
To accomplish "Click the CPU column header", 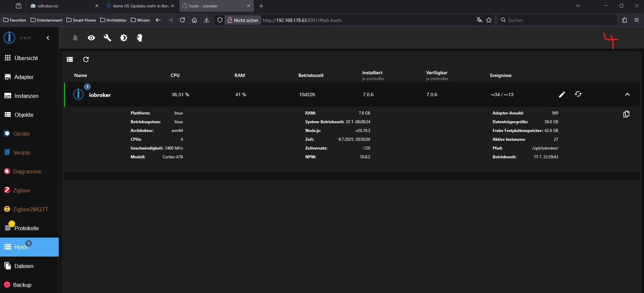I will (x=175, y=75).
